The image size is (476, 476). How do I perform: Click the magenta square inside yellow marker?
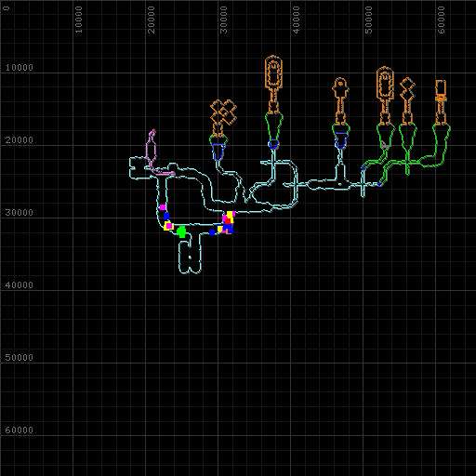pos(169,226)
